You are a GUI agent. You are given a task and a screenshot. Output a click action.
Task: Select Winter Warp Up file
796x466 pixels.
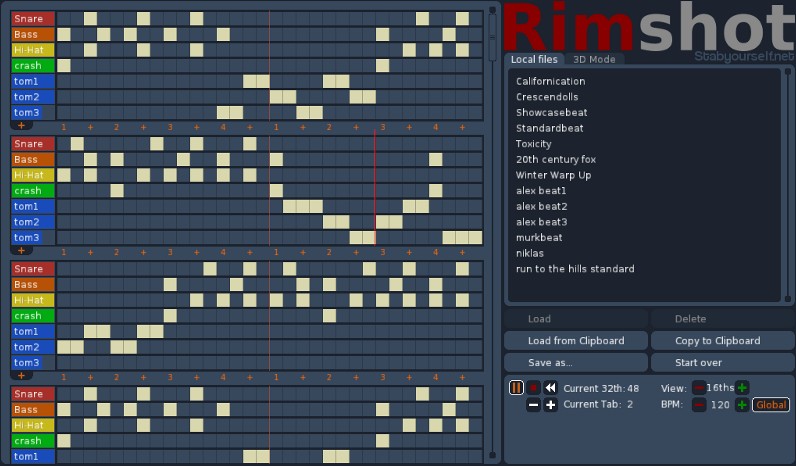(x=553, y=175)
